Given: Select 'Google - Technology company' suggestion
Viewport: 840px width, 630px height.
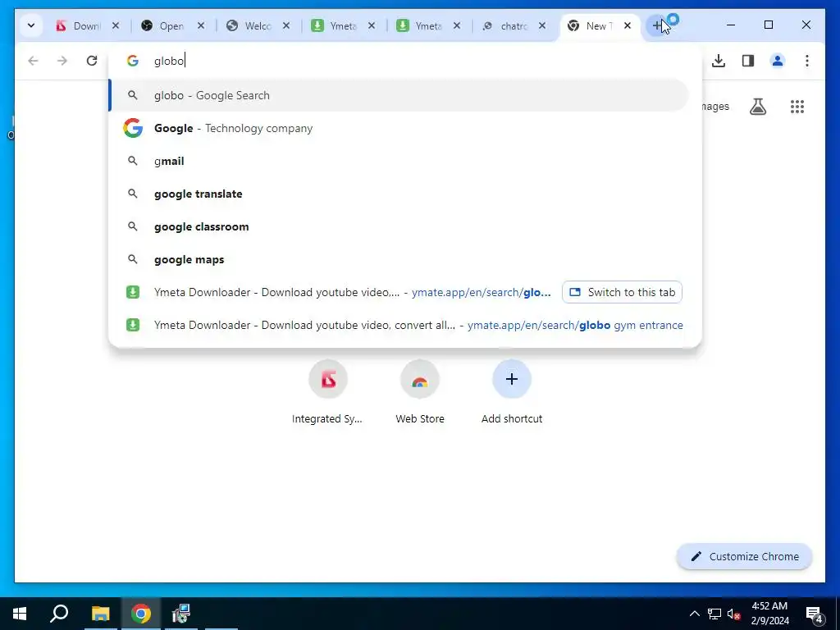Looking at the screenshot, I should (399, 128).
